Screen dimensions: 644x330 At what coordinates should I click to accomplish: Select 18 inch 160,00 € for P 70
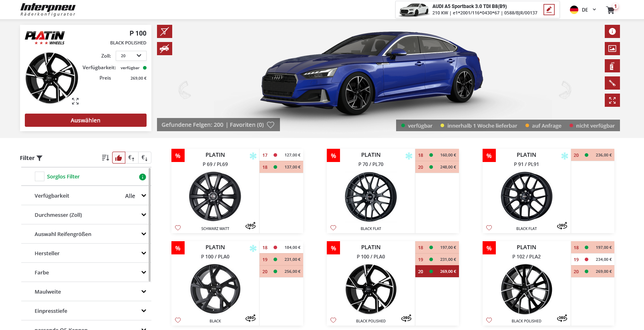tap(437, 155)
